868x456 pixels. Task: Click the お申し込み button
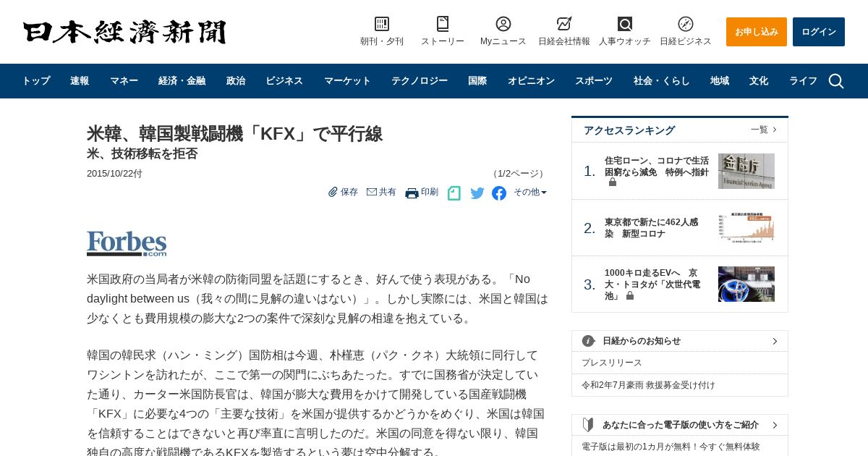757,32
